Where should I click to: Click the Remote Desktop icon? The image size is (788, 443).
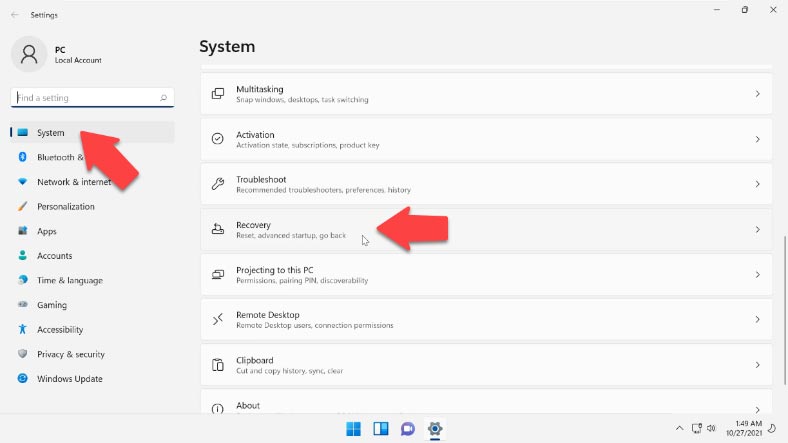click(218, 319)
